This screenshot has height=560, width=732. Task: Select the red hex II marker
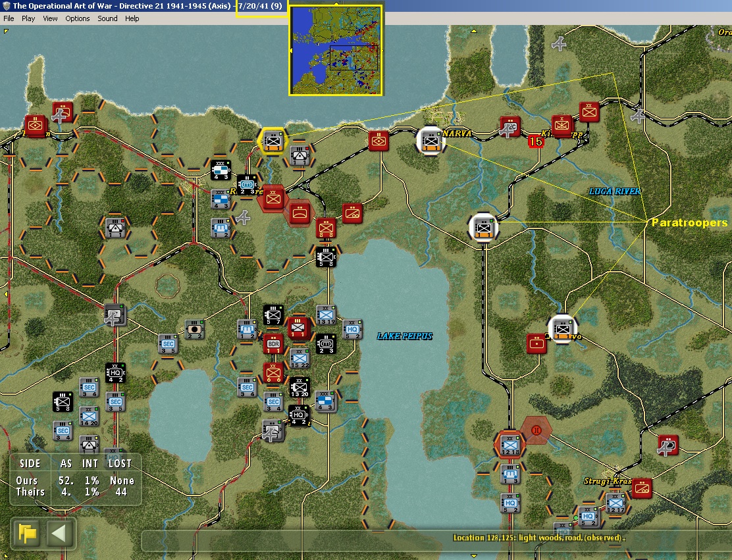[536, 430]
